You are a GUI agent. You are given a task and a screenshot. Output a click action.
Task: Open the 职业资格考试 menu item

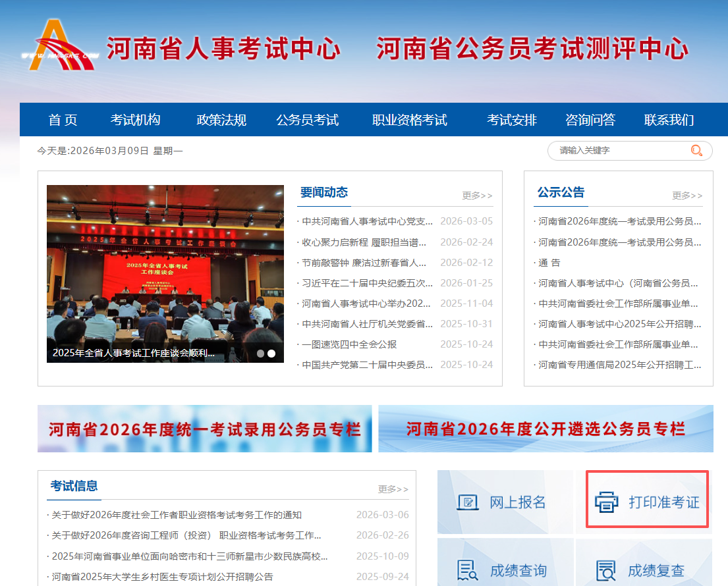coord(409,120)
